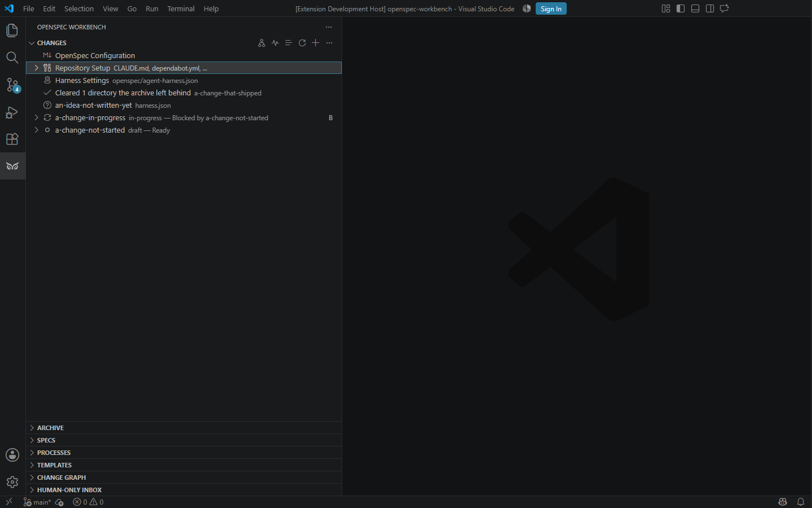Click the Repository Setup label

[82, 68]
